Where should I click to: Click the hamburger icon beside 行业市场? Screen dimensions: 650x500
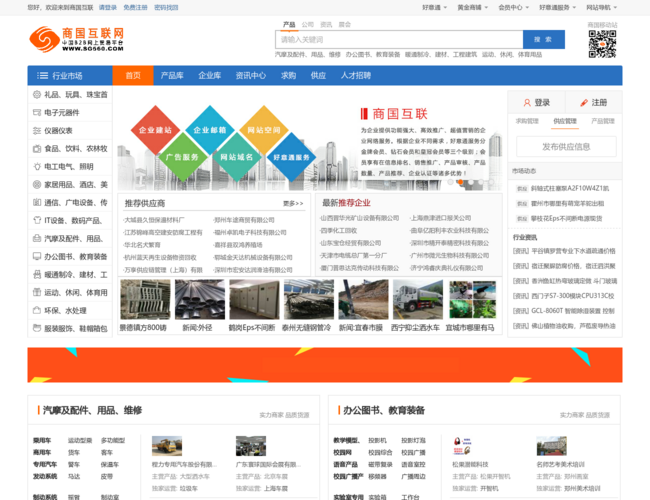(42, 75)
